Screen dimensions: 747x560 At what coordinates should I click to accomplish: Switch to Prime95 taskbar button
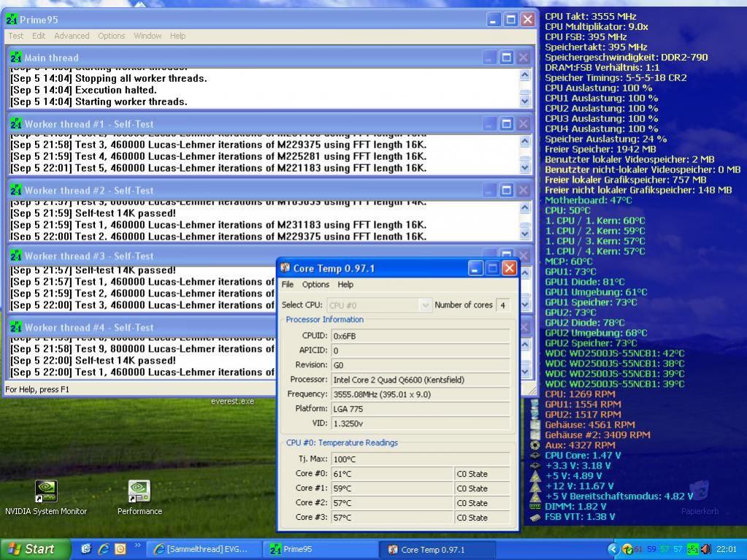click(320, 549)
